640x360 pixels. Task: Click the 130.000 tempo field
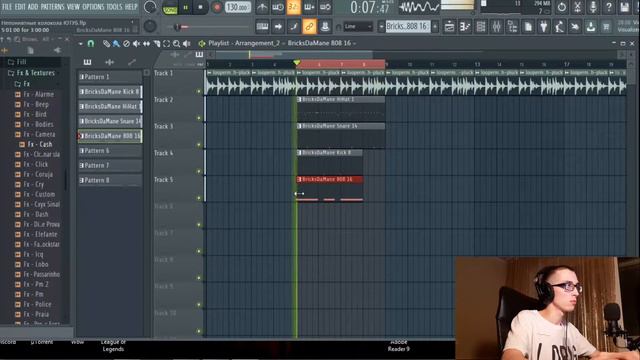coord(238,7)
